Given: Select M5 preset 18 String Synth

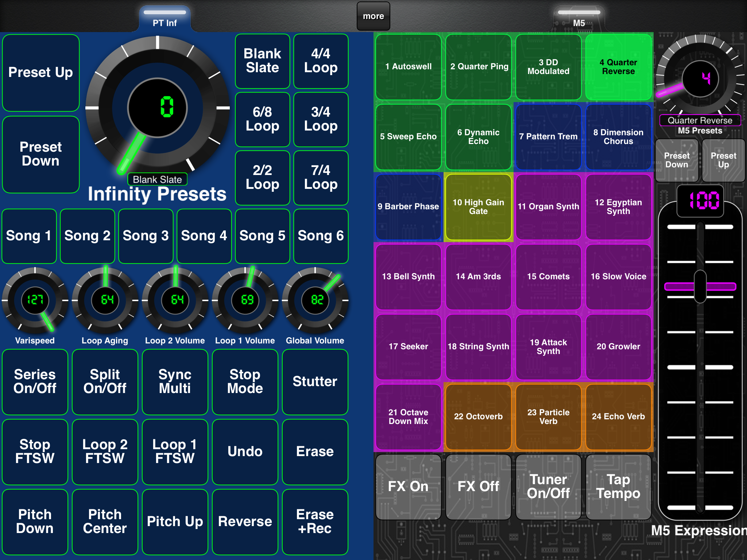Looking at the screenshot, I should pyautogui.click(x=479, y=347).
